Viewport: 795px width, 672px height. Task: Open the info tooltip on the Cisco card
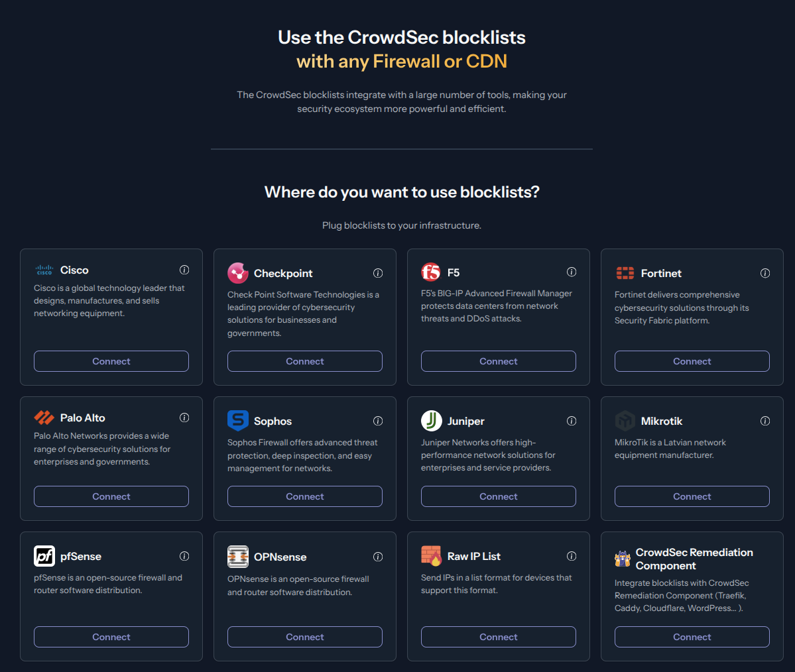(x=184, y=270)
